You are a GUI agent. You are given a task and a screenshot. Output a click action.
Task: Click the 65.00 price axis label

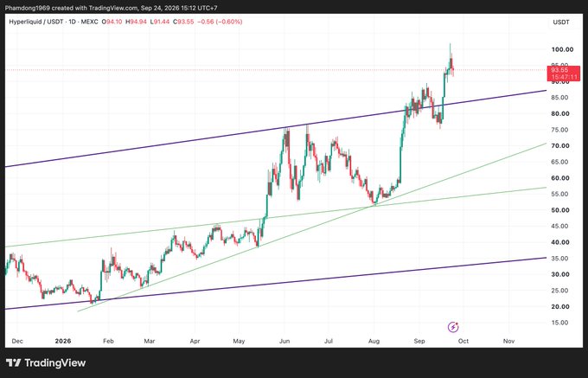(x=560, y=162)
